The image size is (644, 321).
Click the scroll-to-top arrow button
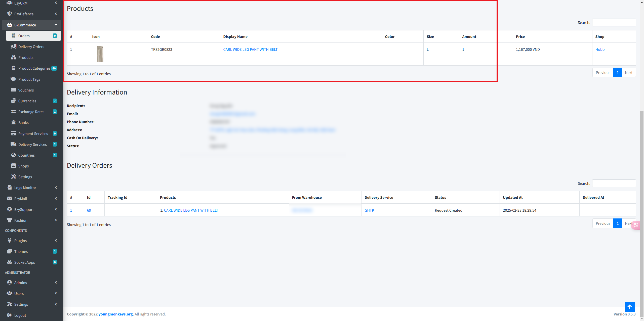click(x=629, y=307)
